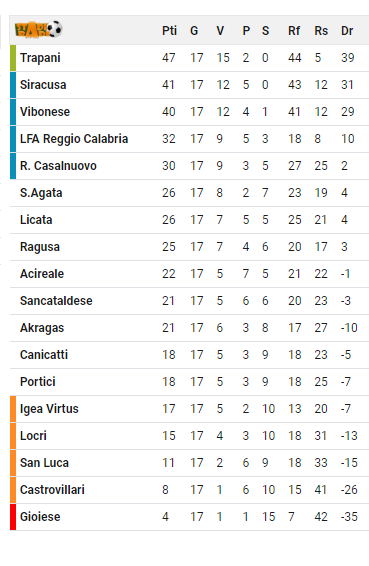369x566 pixels.
Task: Click the red relegation marker beside Gioiese
Action: [13, 517]
